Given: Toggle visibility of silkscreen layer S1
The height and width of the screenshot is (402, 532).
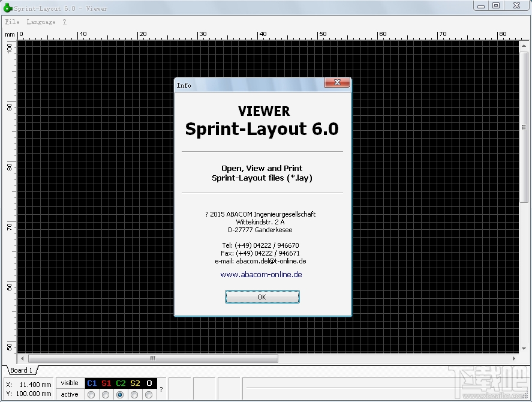Looking at the screenshot, I should coord(105,383).
